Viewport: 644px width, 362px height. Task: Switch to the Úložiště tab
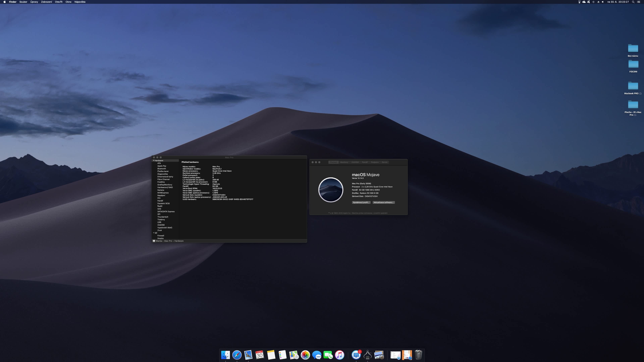pos(355,162)
